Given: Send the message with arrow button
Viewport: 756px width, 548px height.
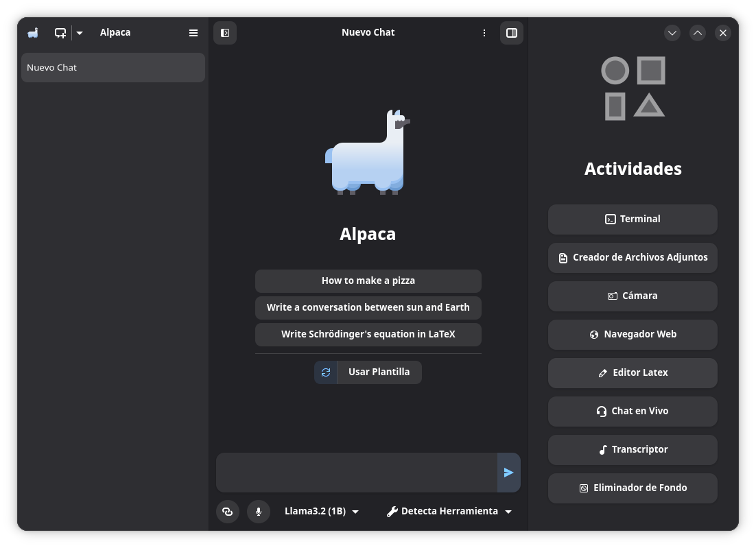Looking at the screenshot, I should tap(508, 473).
